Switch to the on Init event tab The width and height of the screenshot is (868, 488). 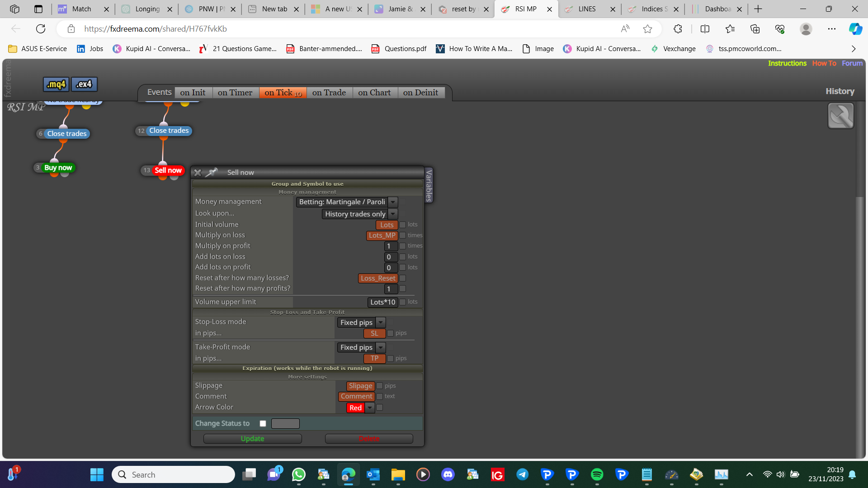[x=193, y=93]
